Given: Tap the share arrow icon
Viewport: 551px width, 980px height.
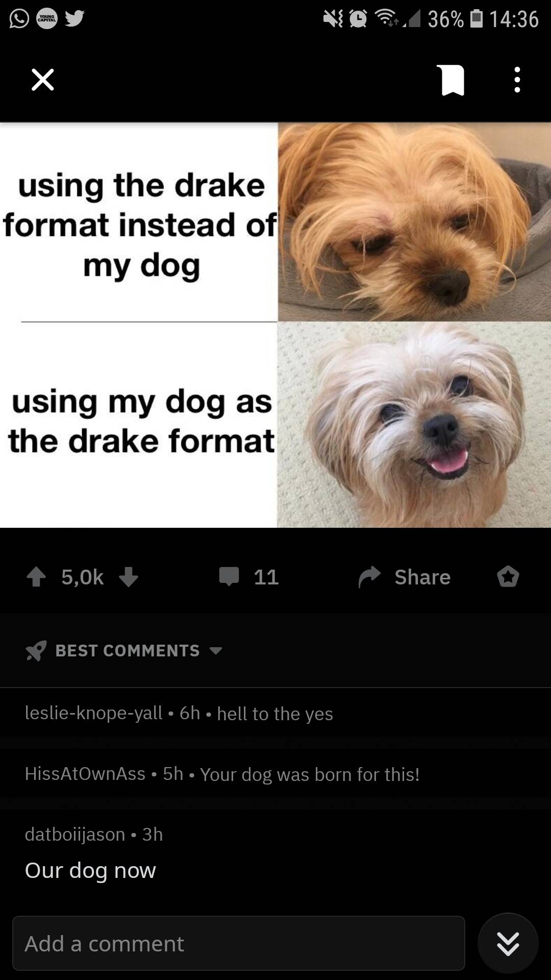Looking at the screenshot, I should tap(369, 577).
